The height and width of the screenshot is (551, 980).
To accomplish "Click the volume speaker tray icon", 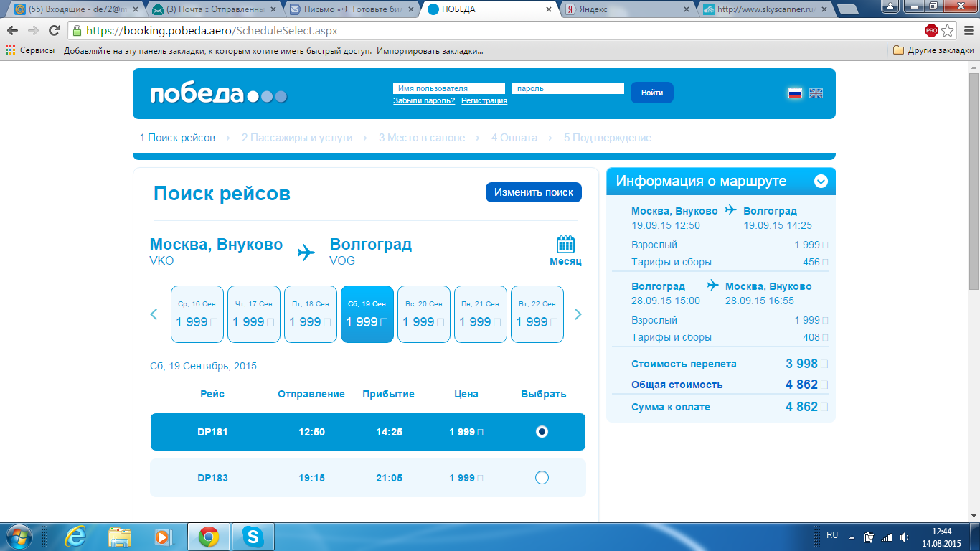I will [904, 537].
